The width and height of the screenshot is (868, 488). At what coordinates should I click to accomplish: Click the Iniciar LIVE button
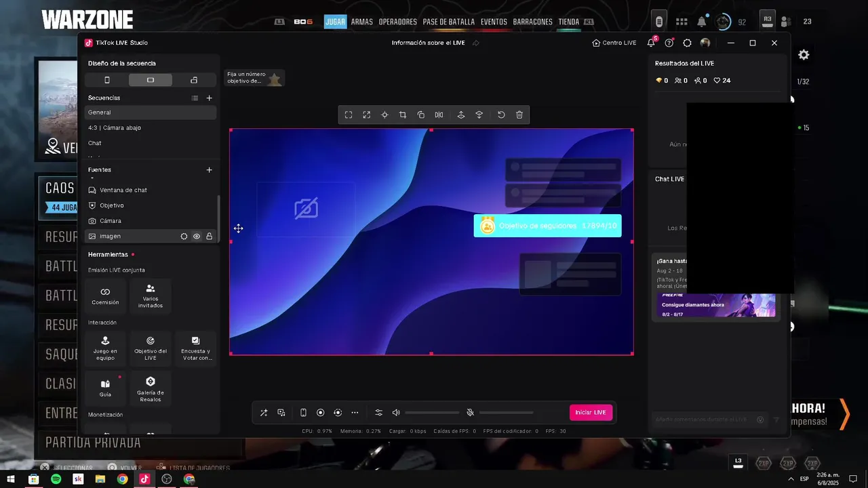591,413
